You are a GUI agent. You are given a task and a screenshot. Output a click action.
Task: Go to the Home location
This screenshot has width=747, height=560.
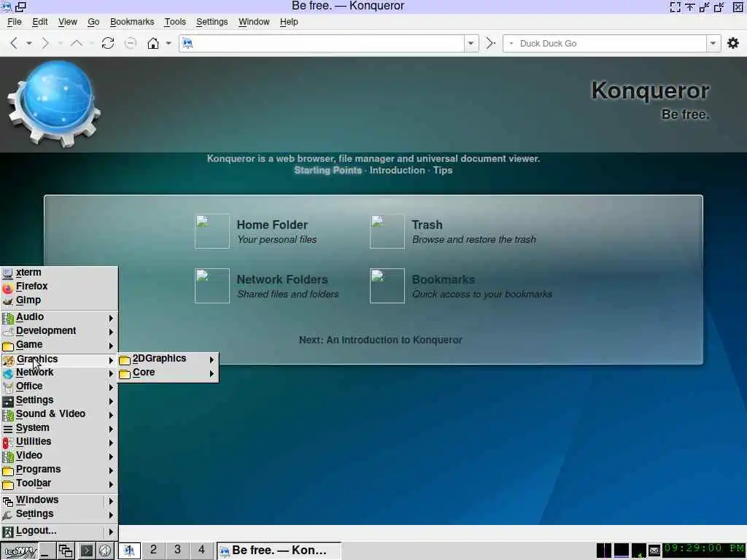153,43
